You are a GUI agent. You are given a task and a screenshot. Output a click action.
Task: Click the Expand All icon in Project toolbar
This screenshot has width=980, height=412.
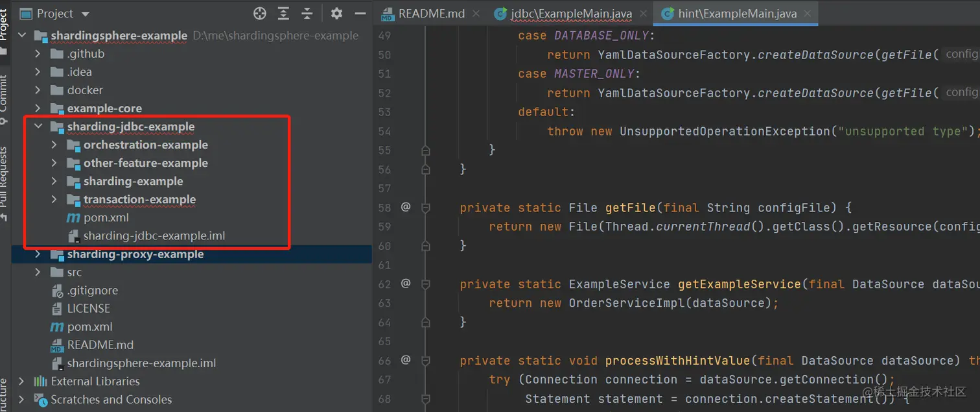284,13
